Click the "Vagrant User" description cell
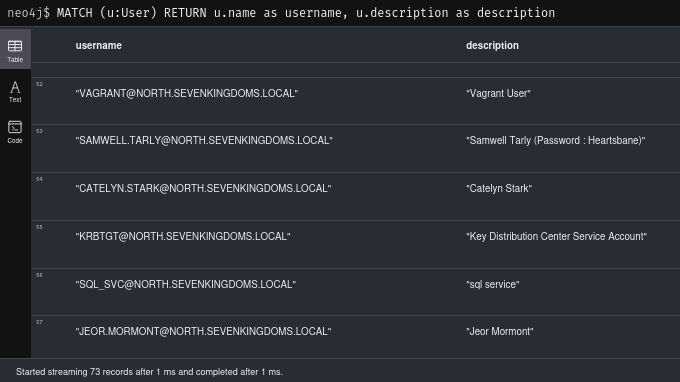Screen dimensions: 680x382 pos(498,93)
